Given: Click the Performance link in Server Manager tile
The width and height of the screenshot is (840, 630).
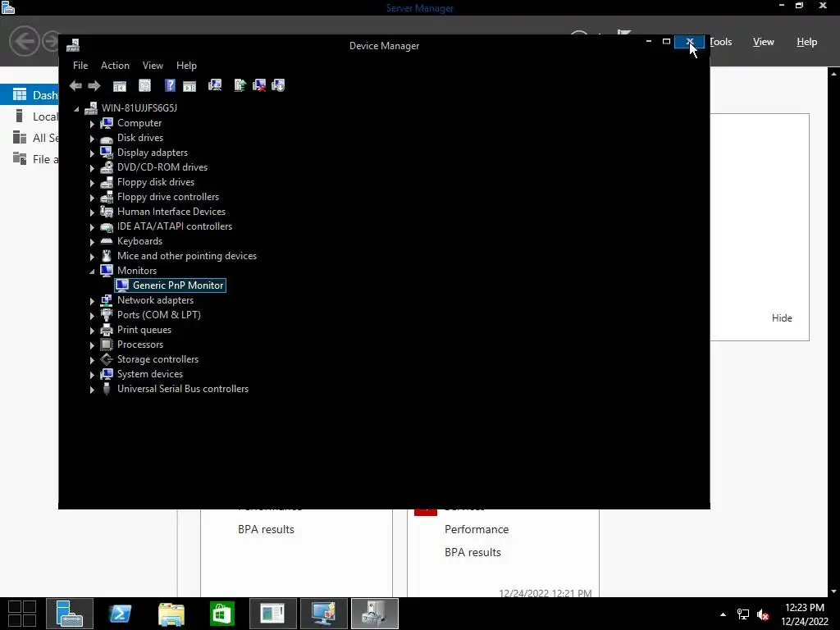Looking at the screenshot, I should pos(477,529).
